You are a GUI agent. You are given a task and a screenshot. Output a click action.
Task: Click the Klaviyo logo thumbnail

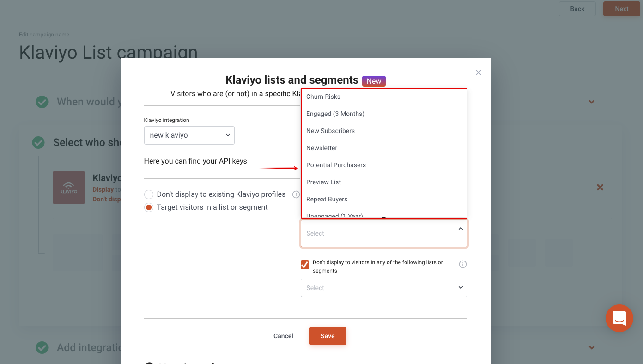69,188
